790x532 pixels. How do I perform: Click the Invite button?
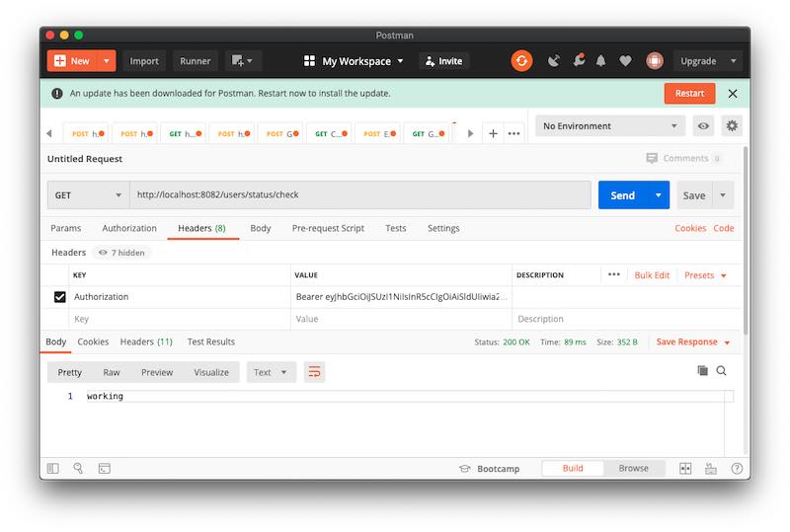coord(443,61)
